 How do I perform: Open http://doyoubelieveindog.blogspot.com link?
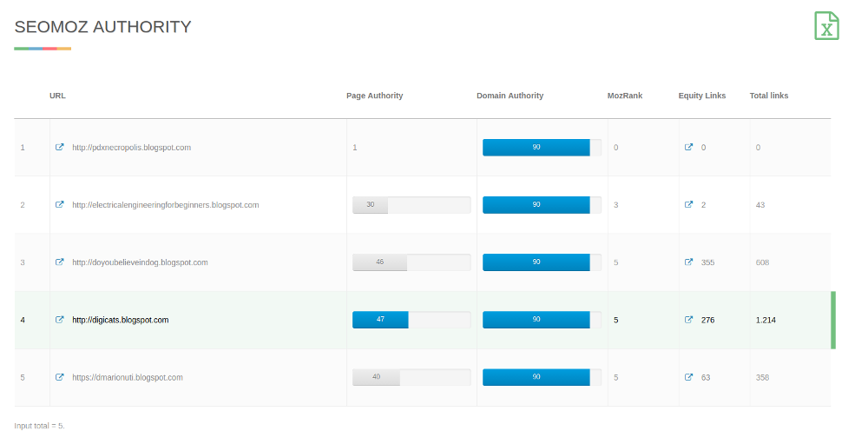(x=140, y=262)
